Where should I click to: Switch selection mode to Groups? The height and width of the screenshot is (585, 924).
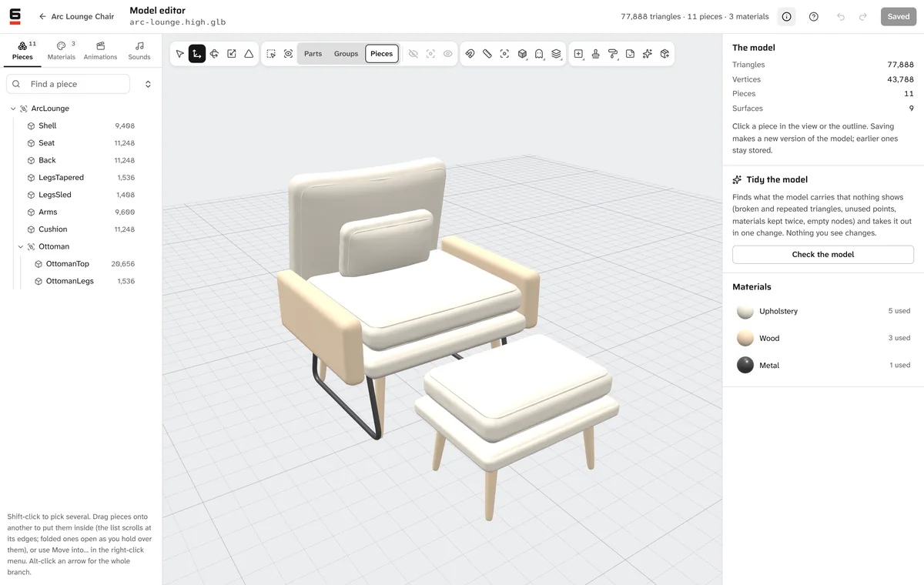pyautogui.click(x=346, y=54)
